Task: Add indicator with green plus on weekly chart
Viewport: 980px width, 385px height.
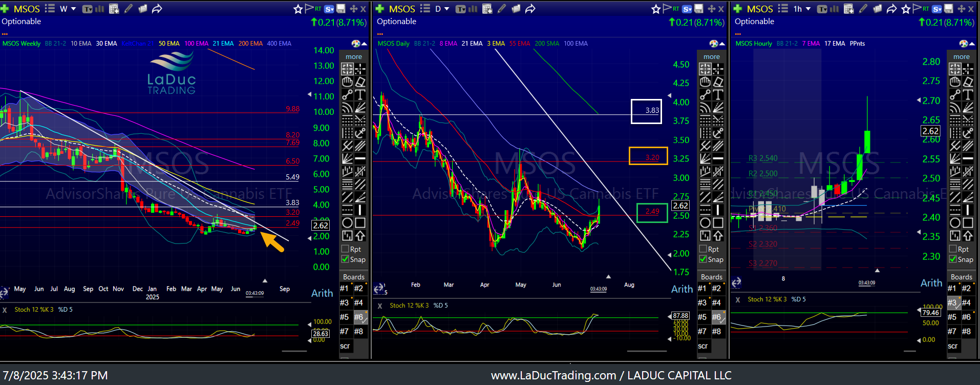Action: click(5, 9)
